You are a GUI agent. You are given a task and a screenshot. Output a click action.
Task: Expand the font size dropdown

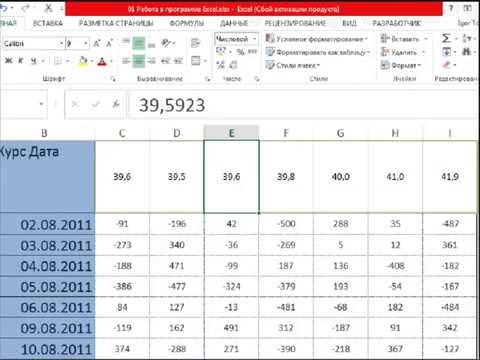[x=86, y=44]
